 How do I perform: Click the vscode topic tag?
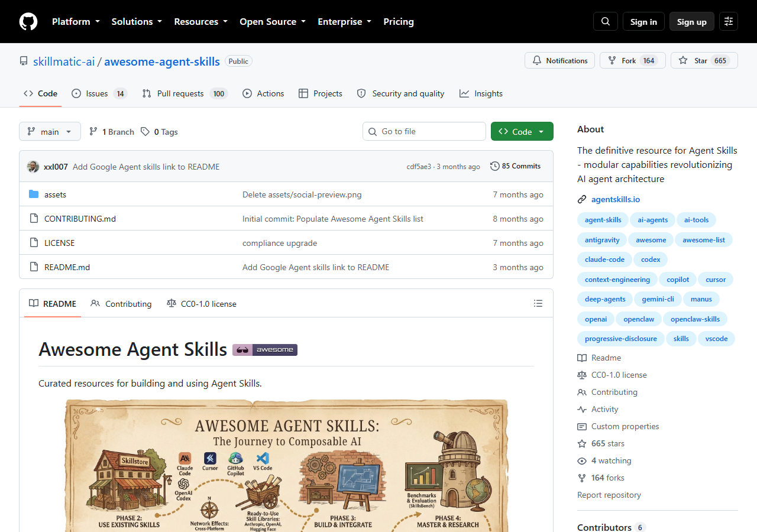pos(717,339)
